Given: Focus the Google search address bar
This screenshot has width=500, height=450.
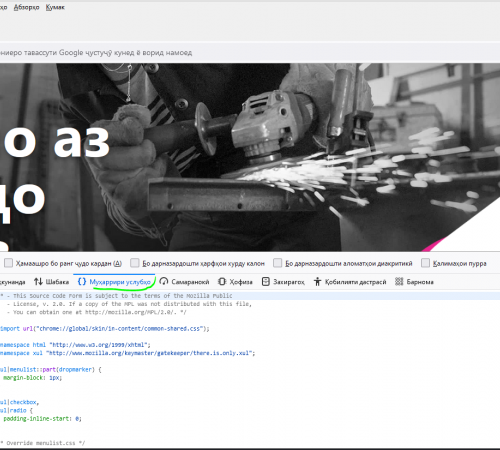Looking at the screenshot, I should (250, 53).
